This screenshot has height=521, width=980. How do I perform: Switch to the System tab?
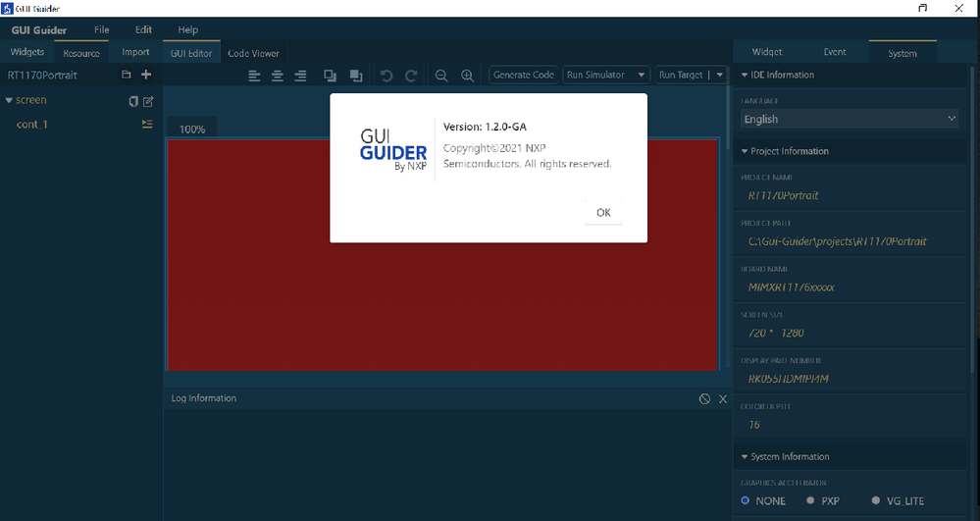903,53
